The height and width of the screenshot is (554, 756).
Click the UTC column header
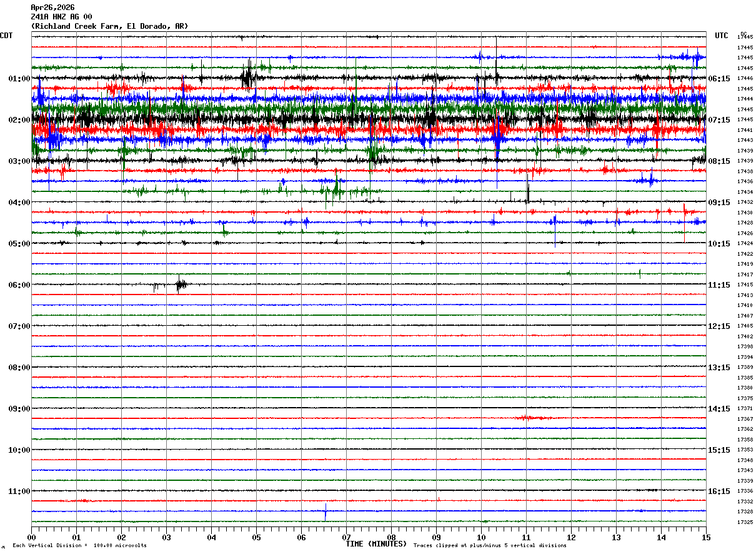pyautogui.click(x=722, y=36)
